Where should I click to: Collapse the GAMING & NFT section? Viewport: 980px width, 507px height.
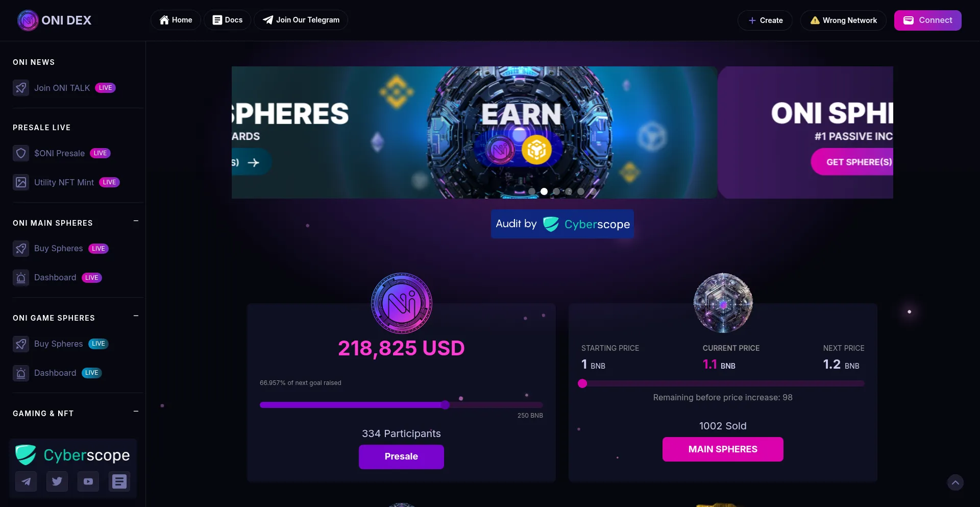(x=136, y=412)
